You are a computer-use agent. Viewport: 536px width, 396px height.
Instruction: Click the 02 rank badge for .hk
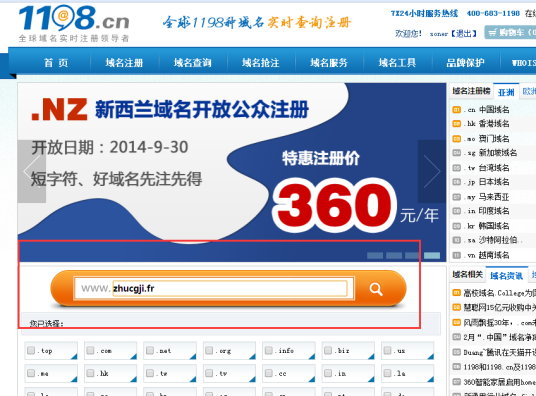[x=456, y=124]
